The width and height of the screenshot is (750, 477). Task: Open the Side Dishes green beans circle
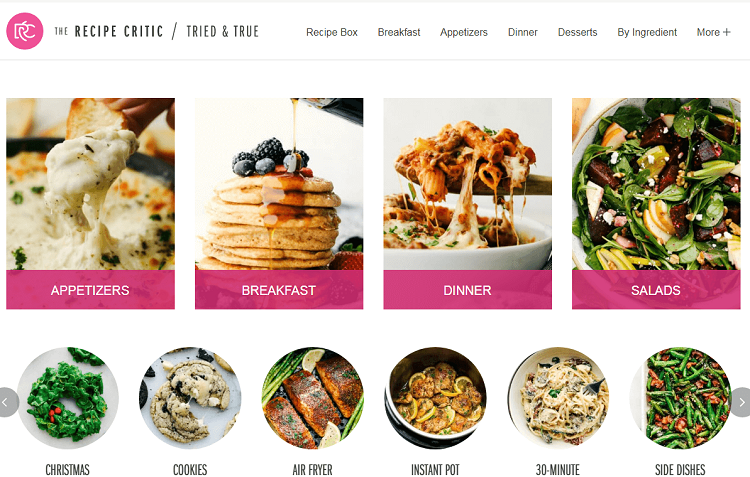point(680,398)
